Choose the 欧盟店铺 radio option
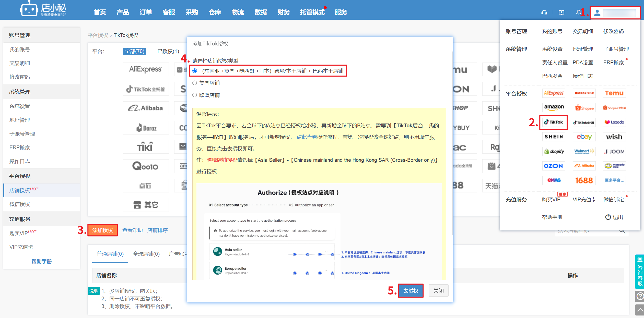644x318 pixels. point(195,95)
